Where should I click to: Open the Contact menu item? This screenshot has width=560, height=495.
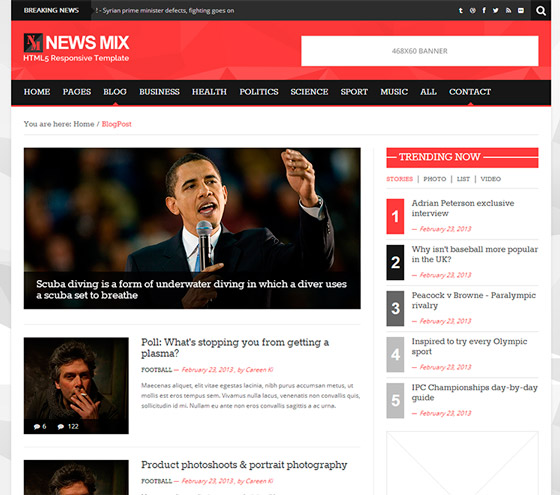tap(470, 92)
